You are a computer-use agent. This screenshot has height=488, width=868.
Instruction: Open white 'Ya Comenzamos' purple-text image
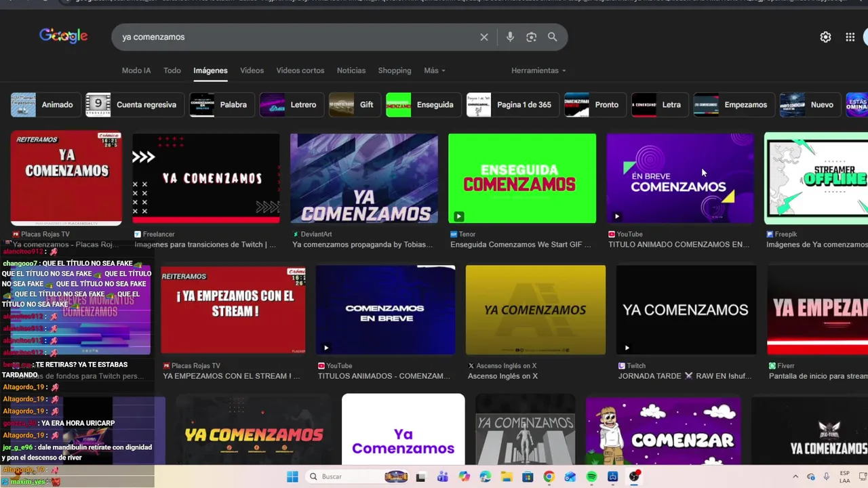coord(403,429)
